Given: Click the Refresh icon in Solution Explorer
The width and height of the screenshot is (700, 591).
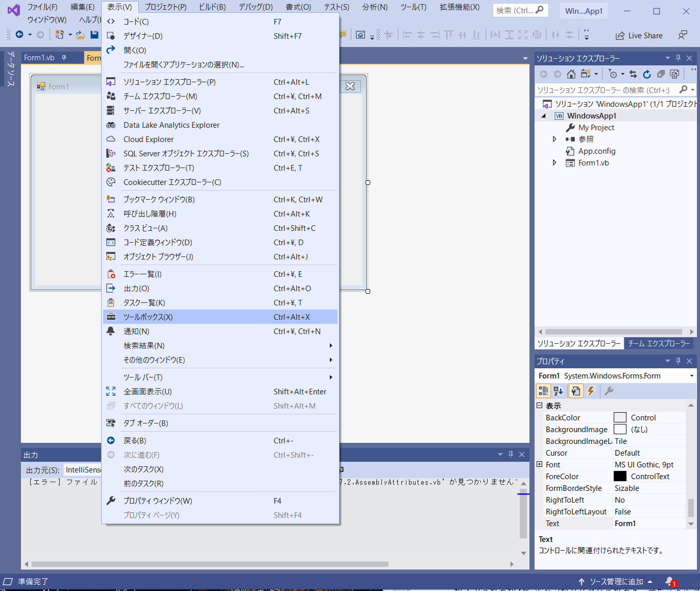Looking at the screenshot, I should (x=647, y=74).
